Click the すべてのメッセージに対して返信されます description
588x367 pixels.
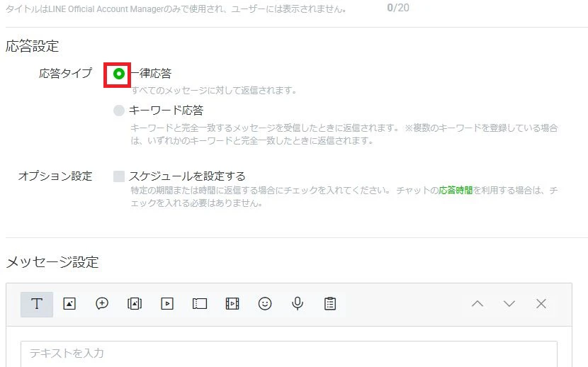(x=214, y=91)
